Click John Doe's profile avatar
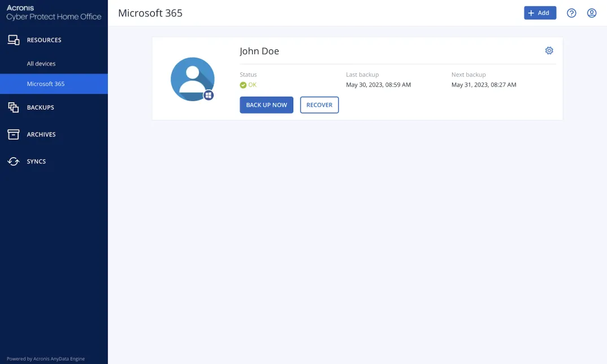The height and width of the screenshot is (364, 607). point(192,79)
